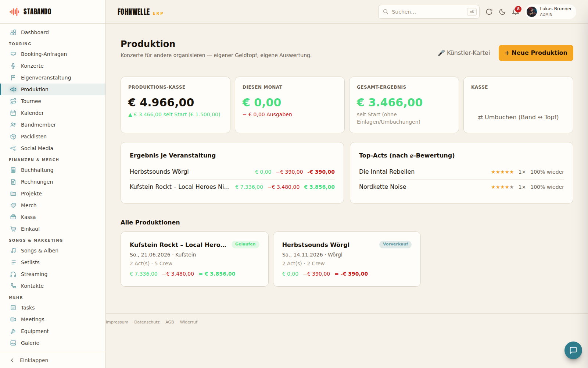The height and width of the screenshot is (368, 588).
Task: Click the Rechnungen document icon
Action: pos(13,182)
